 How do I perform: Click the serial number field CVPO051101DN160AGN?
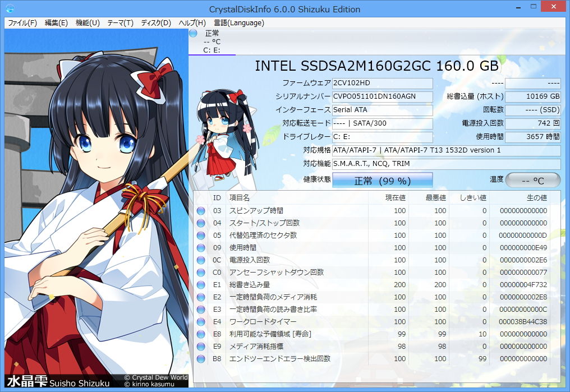coord(383,96)
